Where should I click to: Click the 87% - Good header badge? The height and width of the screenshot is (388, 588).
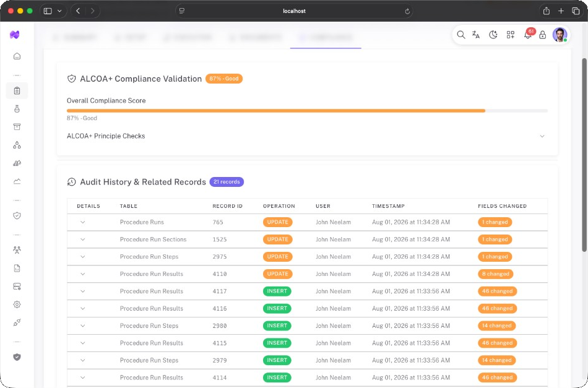coord(224,79)
